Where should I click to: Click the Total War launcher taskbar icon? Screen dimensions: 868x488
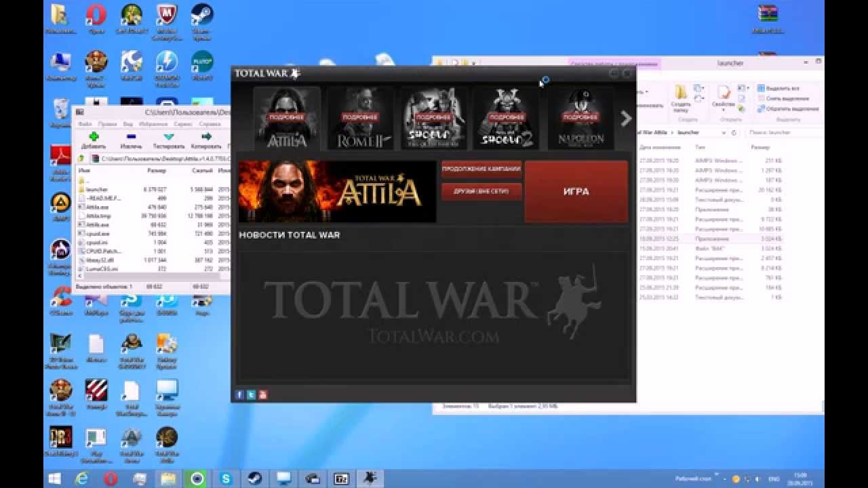coord(370,479)
